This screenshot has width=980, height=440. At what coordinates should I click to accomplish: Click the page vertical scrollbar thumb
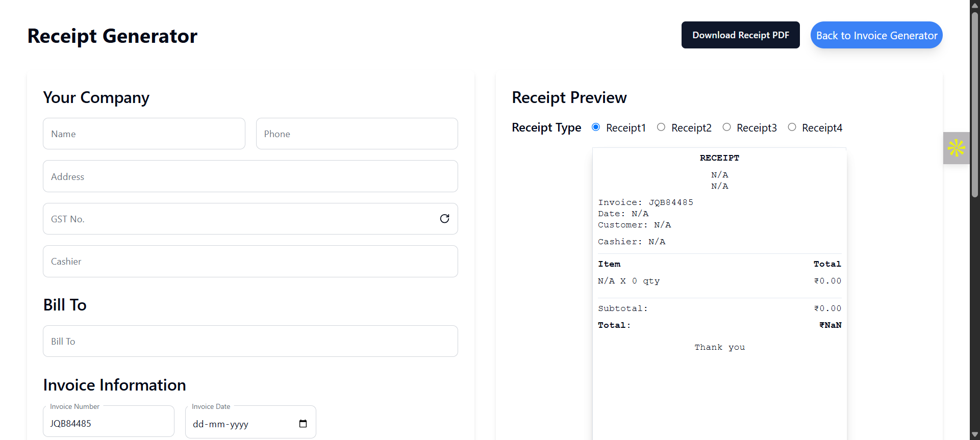click(x=975, y=105)
